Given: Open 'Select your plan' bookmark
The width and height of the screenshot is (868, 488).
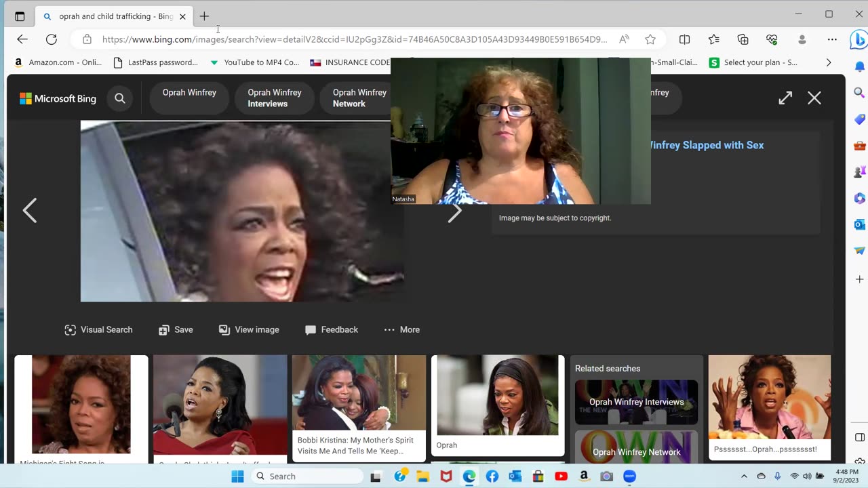Looking at the screenshot, I should (x=753, y=62).
